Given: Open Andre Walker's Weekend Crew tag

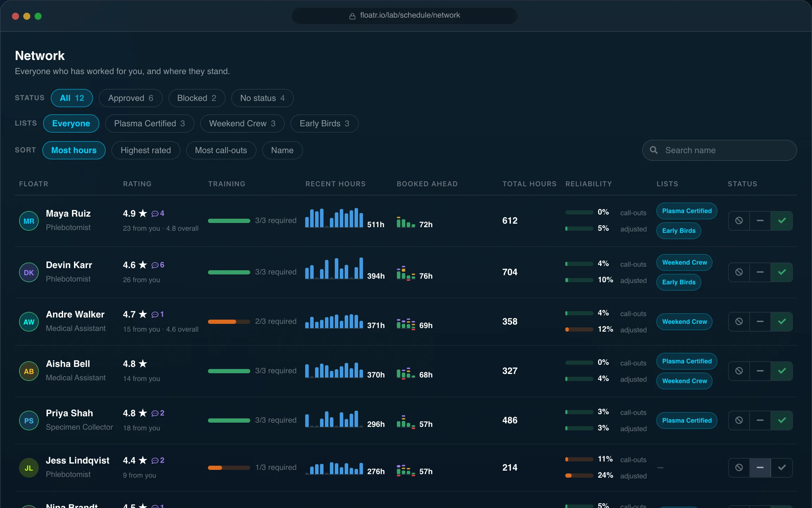Looking at the screenshot, I should click(x=684, y=322).
